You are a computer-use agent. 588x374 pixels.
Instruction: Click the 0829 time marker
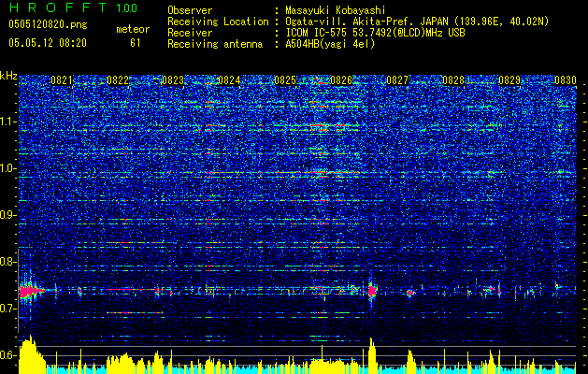pos(509,80)
